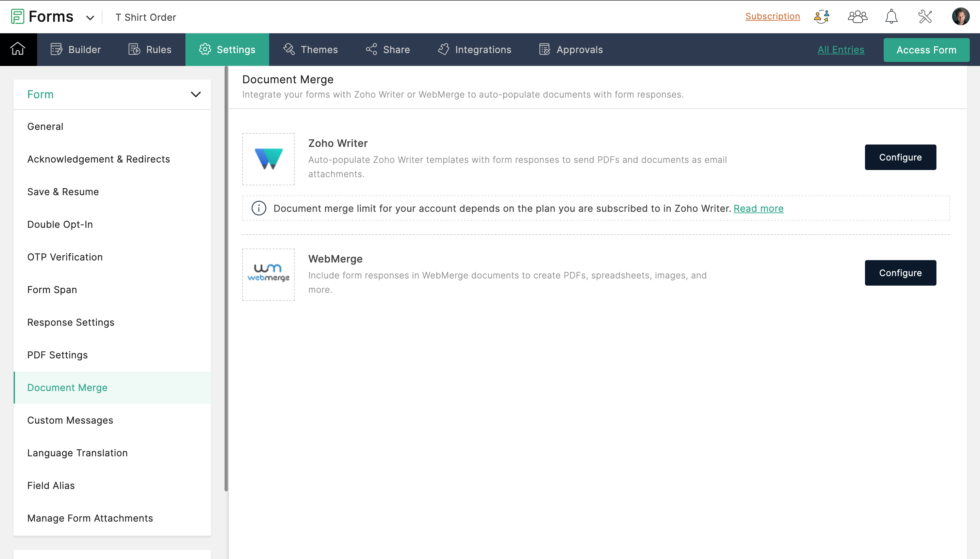The width and height of the screenshot is (980, 559).
Task: Open the tools wrench icon
Action: coord(925,17)
